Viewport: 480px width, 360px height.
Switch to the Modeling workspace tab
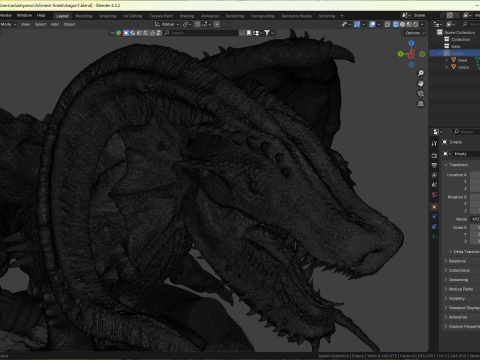click(x=84, y=16)
